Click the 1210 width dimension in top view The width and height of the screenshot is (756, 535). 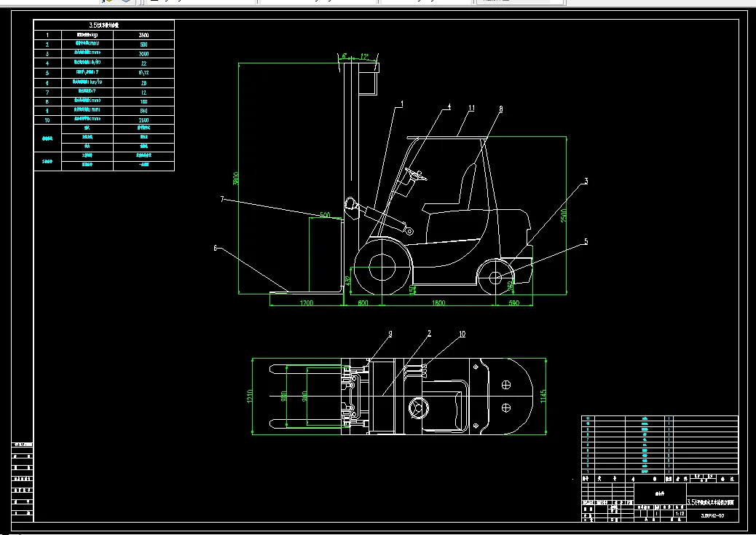(250, 397)
